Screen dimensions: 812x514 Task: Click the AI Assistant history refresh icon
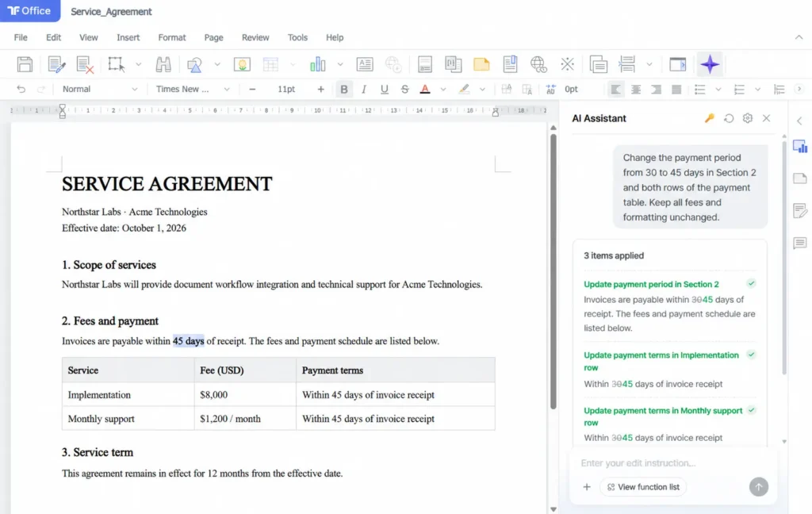(x=729, y=118)
